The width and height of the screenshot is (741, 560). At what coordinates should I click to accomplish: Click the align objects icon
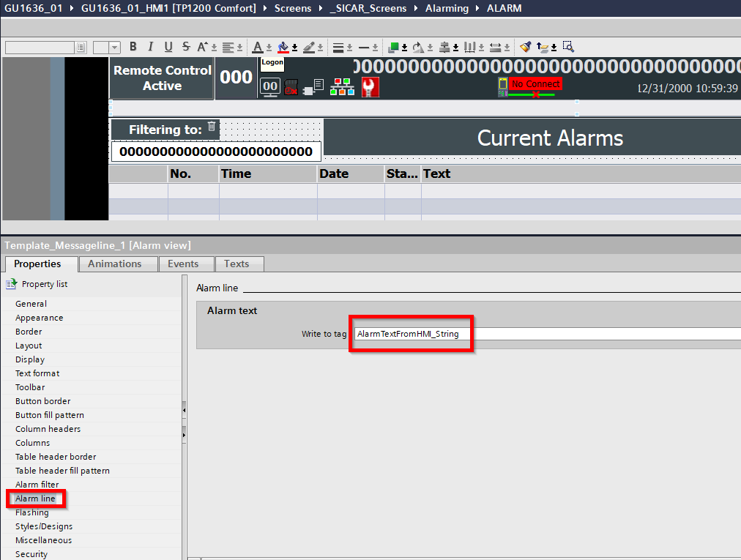click(x=444, y=48)
